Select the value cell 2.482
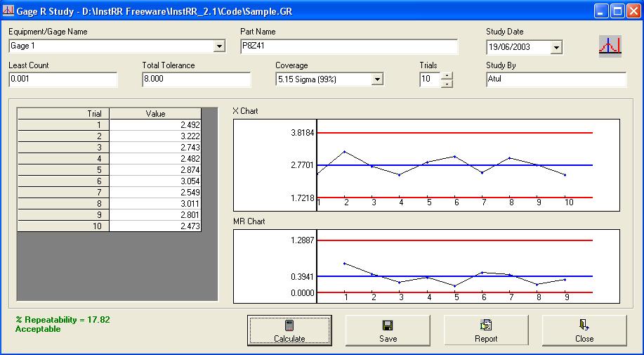Viewport: 644px width, 355px height. point(155,159)
